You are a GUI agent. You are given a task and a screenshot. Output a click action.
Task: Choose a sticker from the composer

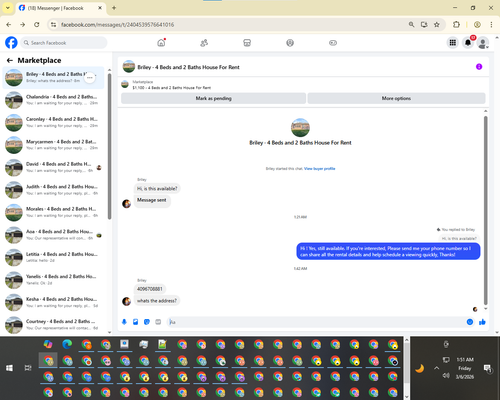[x=147, y=322]
